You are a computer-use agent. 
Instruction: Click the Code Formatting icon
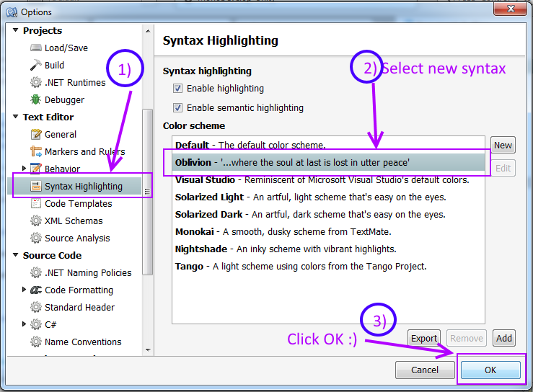[x=35, y=290]
